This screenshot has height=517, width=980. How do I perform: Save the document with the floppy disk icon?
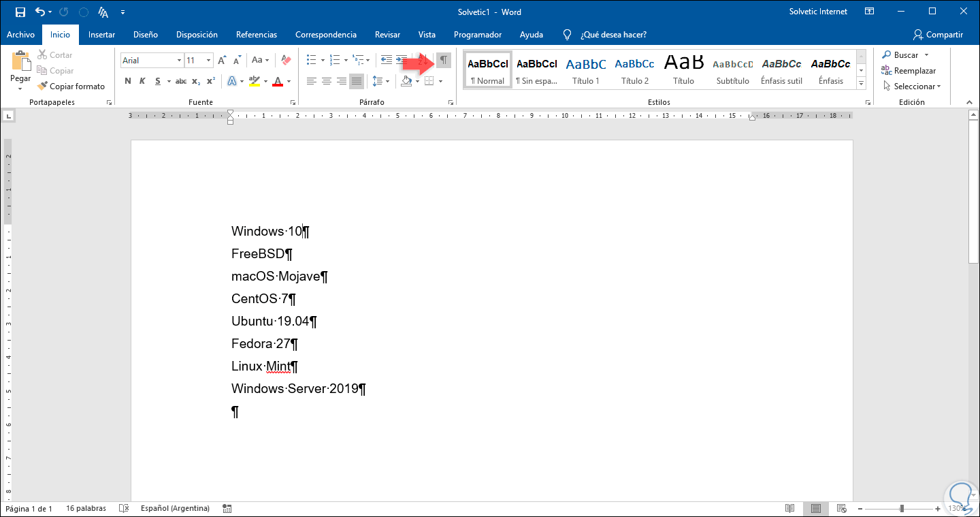point(20,12)
